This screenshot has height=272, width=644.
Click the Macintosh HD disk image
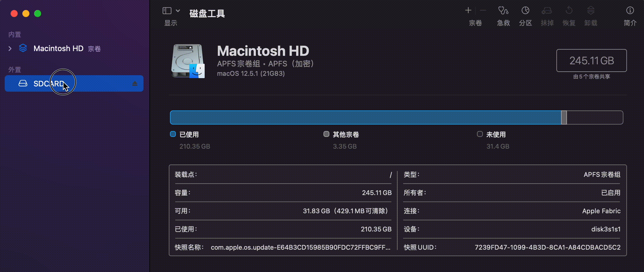pos(188,61)
